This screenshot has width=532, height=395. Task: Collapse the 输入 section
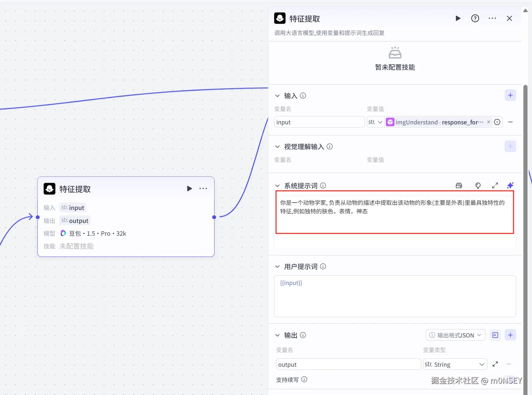[277, 96]
